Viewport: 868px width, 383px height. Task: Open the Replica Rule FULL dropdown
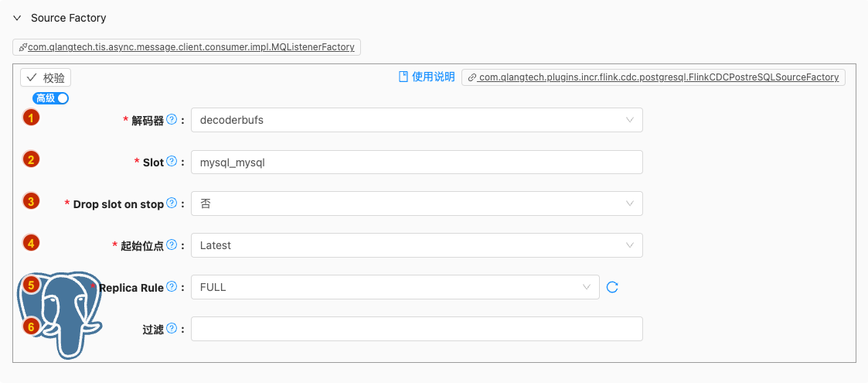pyautogui.click(x=395, y=287)
